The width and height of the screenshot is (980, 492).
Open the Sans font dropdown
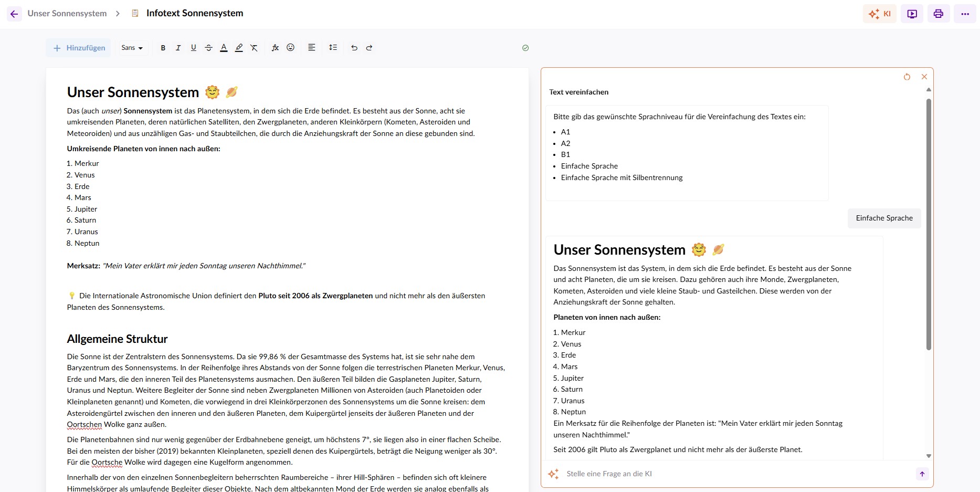coord(132,48)
